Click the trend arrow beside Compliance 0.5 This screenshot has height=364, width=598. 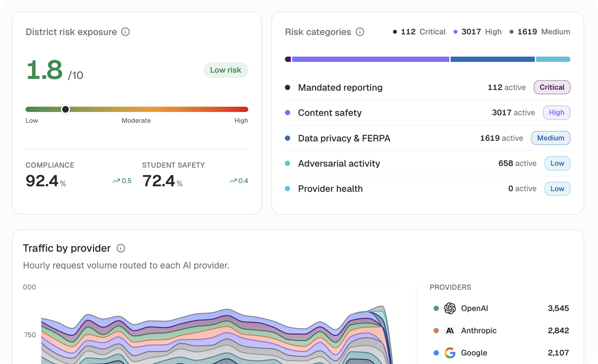116,181
